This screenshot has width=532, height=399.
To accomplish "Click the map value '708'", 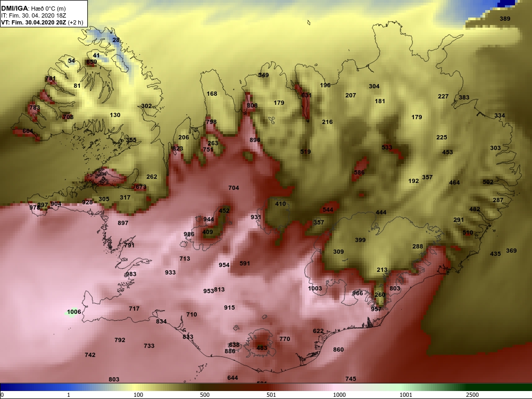I will point(68,117).
